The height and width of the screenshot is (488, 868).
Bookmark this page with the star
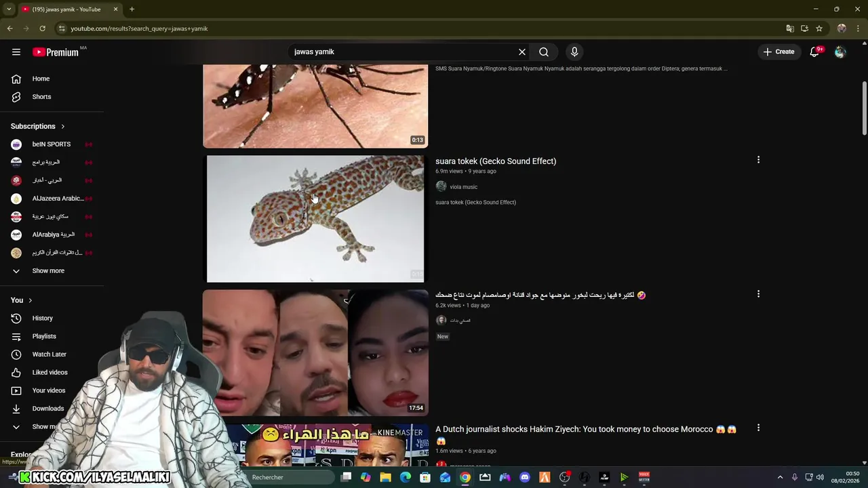point(819,28)
